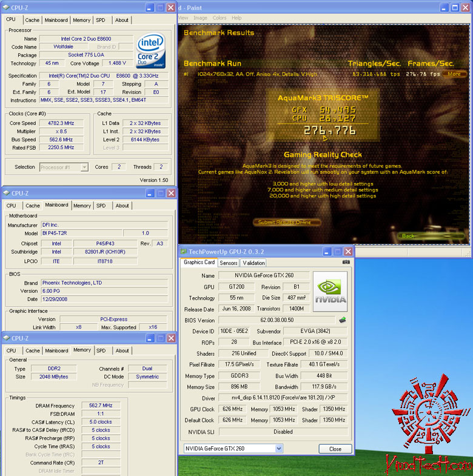The width and height of the screenshot is (473, 476).
Task: Click the Link Width value x8
Action: tap(79, 327)
